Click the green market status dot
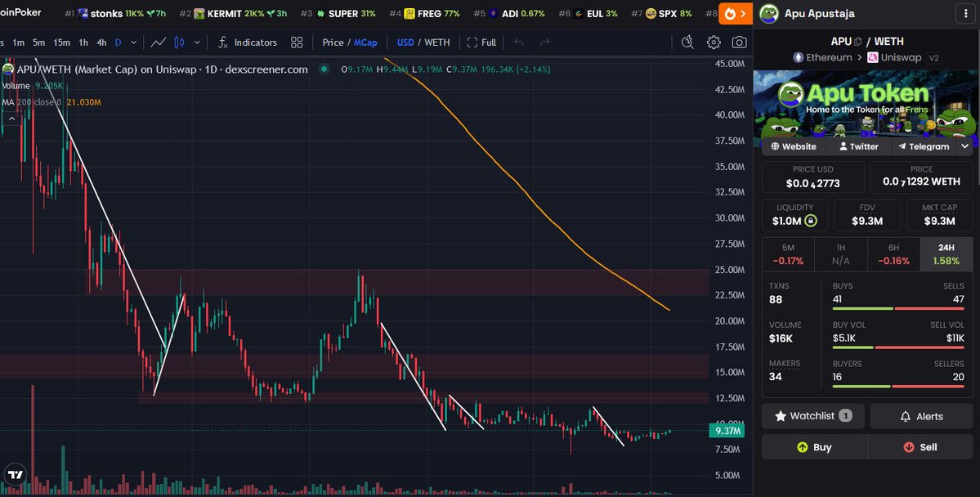Screen dimensions: 980x497 tap(324, 69)
